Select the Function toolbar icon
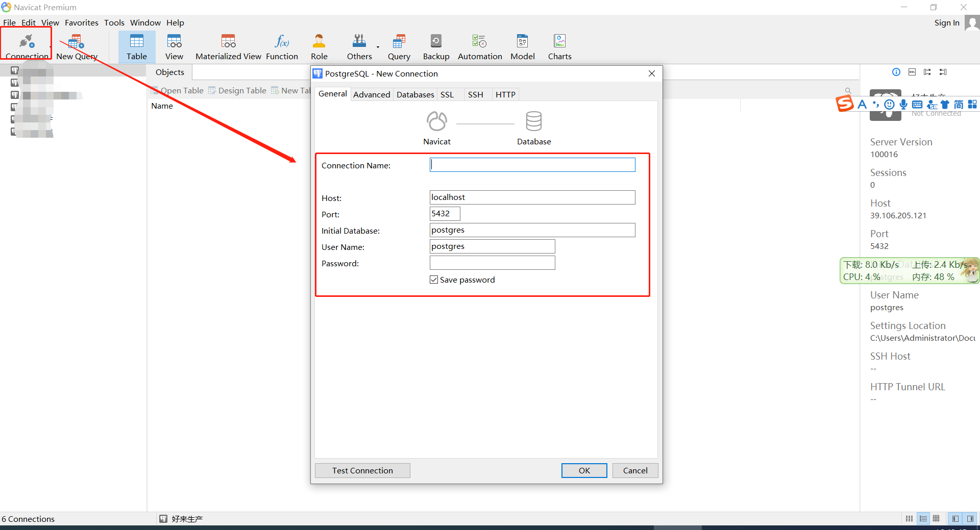 click(x=282, y=46)
